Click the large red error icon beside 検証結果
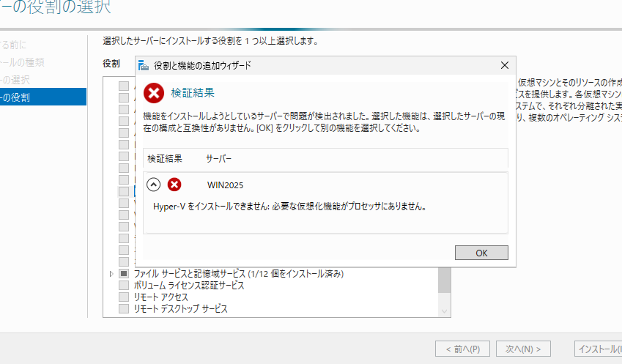The image size is (622, 364). pyautogui.click(x=154, y=93)
